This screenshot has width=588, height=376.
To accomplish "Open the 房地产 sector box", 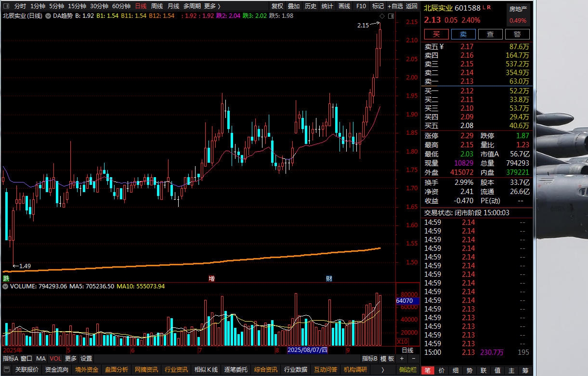I will click(x=518, y=14).
